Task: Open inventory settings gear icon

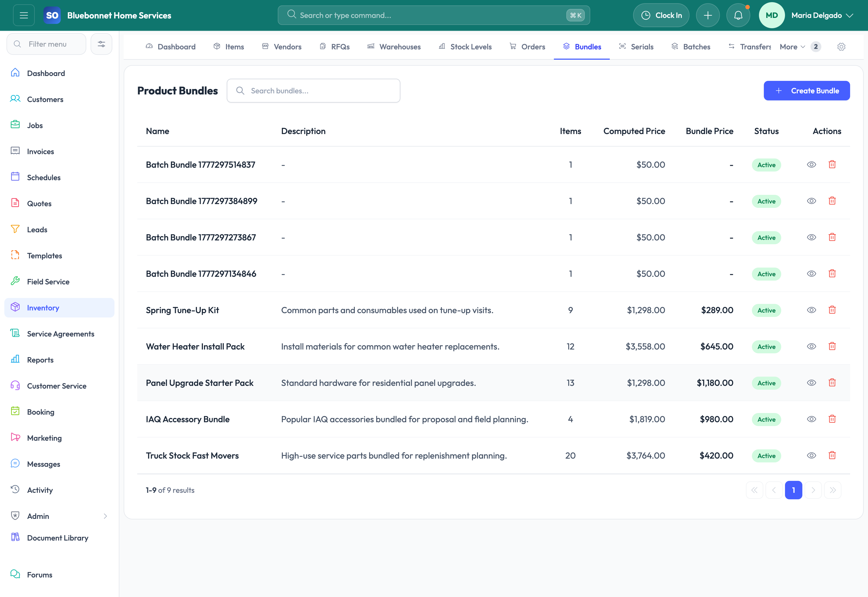Action: [841, 47]
